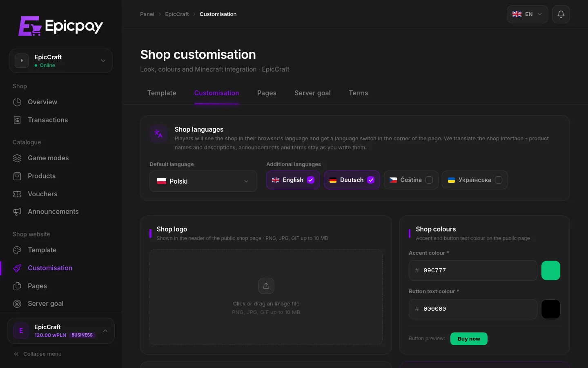Enable Čeština additional language
Image resolution: width=588 pixels, height=368 pixels.
[x=429, y=180]
